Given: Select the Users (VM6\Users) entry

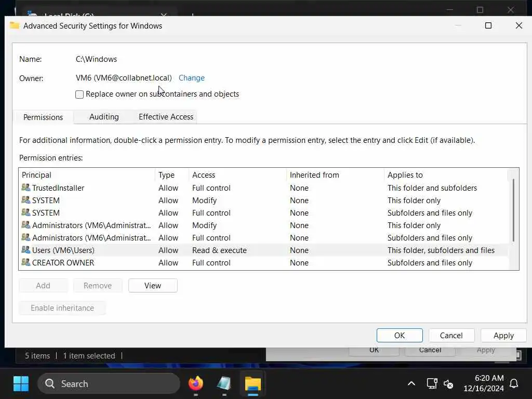Looking at the screenshot, I should pyautogui.click(x=263, y=250).
